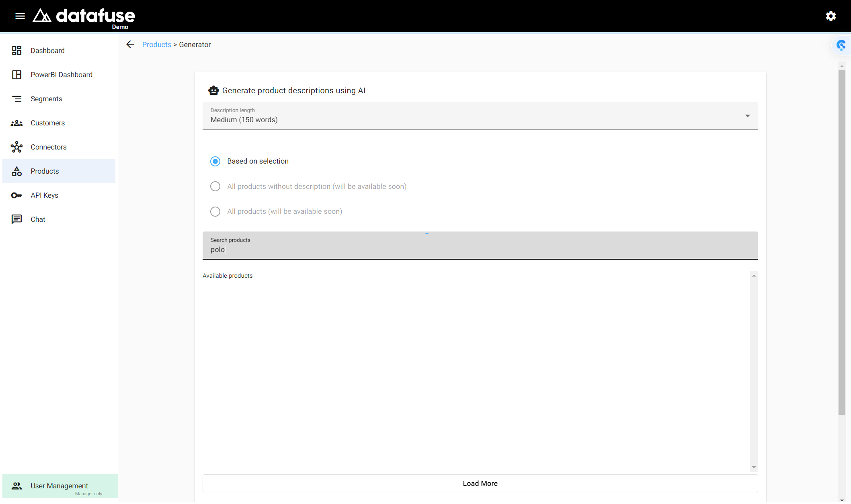The image size is (851, 504).
Task: Open Connectors menu item
Action: coord(59,147)
